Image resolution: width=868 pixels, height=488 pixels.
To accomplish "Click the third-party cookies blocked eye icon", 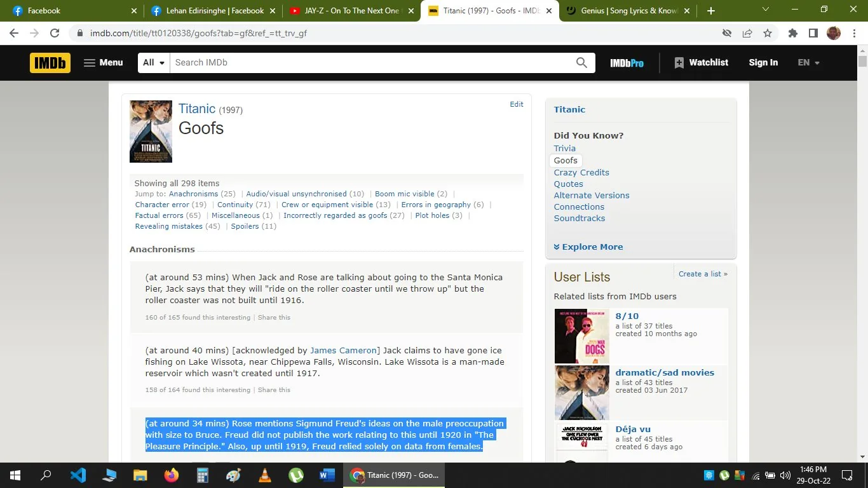I will point(727,33).
